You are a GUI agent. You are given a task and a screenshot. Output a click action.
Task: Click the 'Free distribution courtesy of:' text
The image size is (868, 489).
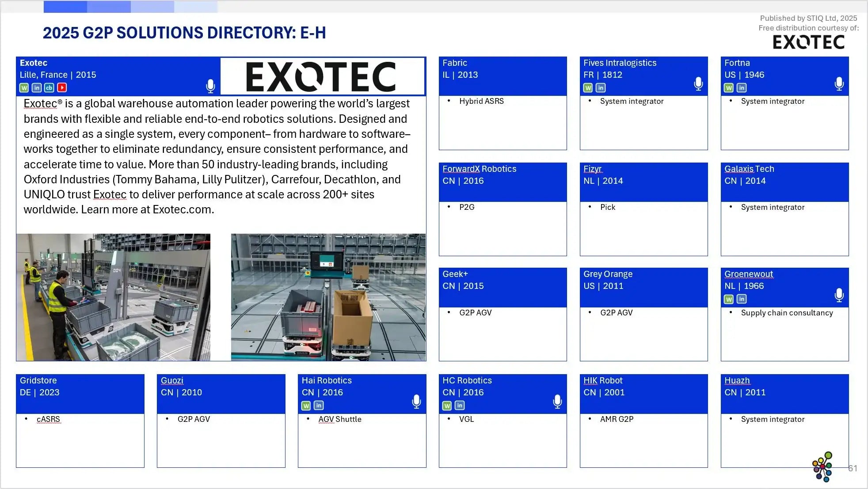pos(809,28)
